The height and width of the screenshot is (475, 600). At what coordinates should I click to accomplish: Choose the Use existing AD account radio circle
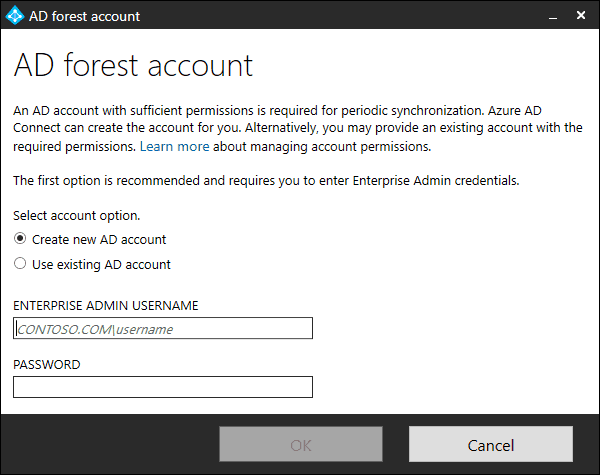pos(20,263)
